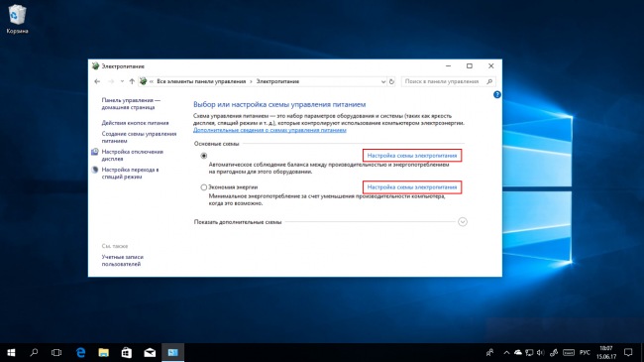Image resolution: width=644 pixels, height=362 pixels.
Task: Expand "Показать дополнительные схемы" chevron
Action: [463, 222]
